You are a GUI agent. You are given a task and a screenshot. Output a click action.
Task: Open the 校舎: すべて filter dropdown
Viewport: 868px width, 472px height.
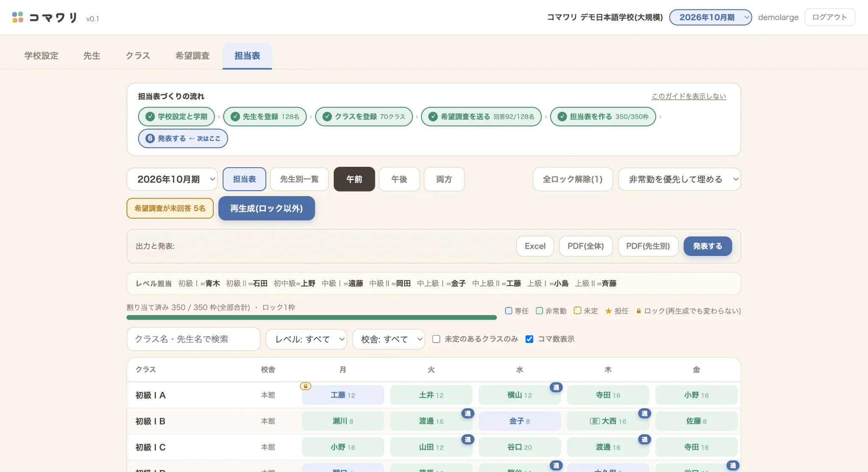(388, 339)
